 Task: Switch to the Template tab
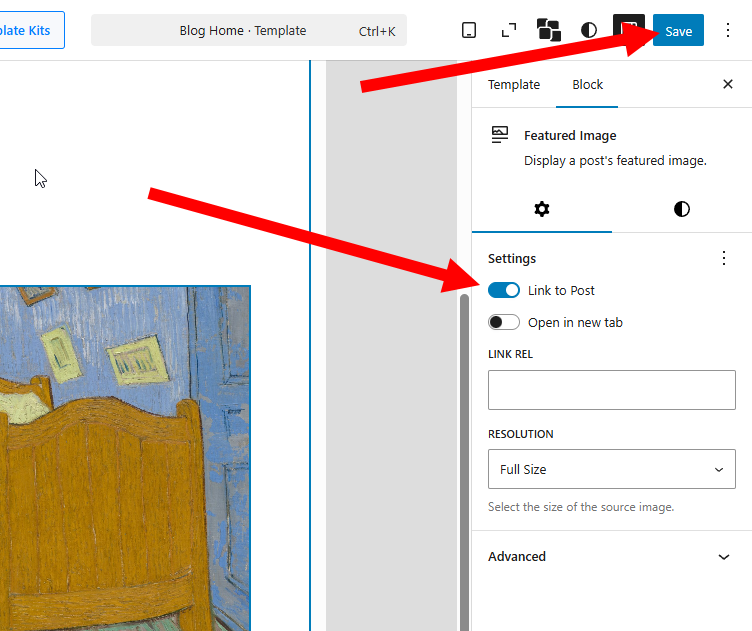click(x=514, y=85)
